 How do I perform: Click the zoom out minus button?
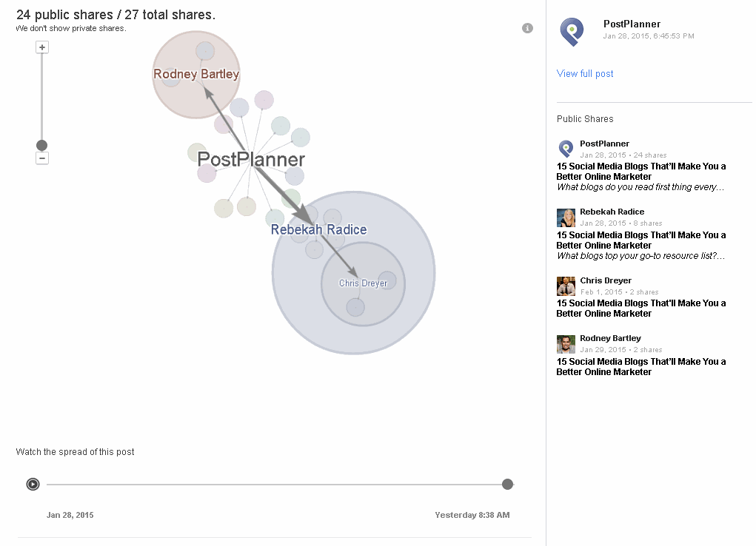[42, 158]
